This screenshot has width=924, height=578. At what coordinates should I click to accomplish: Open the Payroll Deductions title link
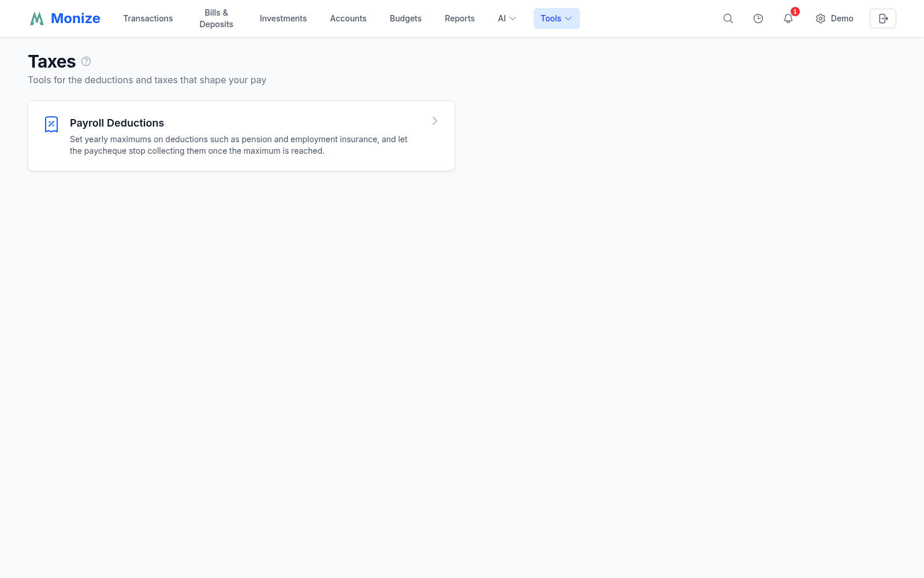coord(117,123)
